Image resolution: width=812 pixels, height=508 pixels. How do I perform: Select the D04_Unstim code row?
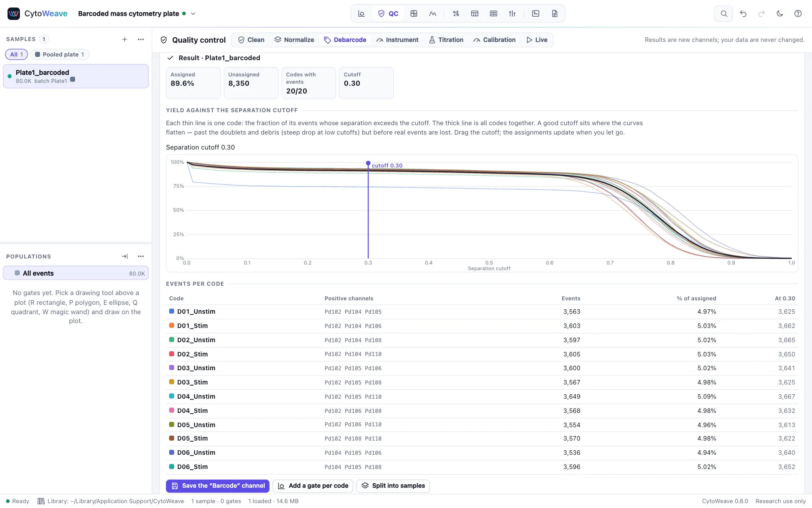pos(482,397)
